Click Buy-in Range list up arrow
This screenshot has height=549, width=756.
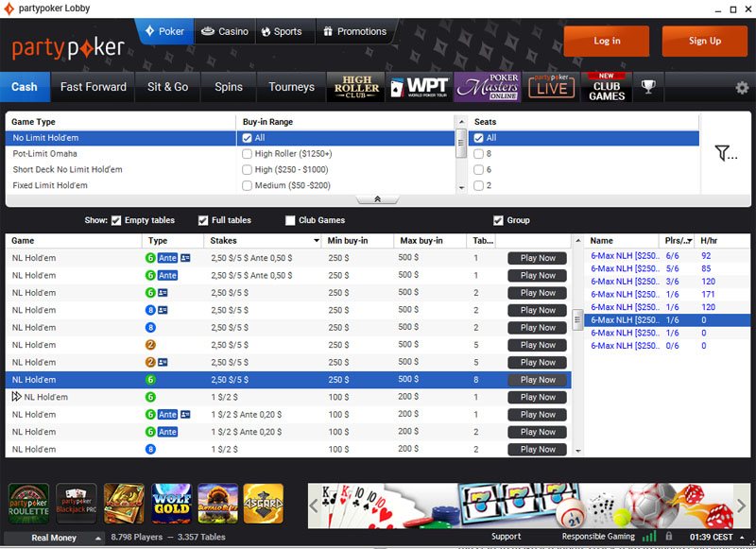click(x=461, y=122)
